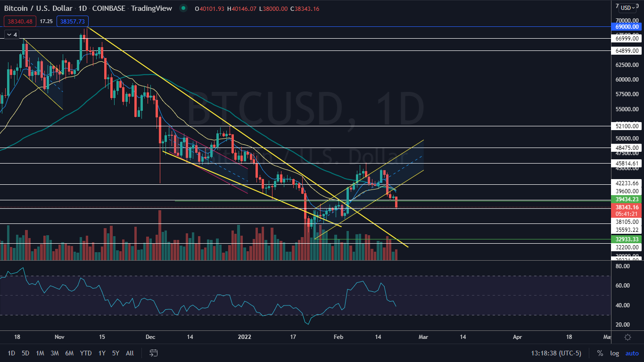Select the YTD time range
This screenshot has width=644, height=362.
click(86, 353)
